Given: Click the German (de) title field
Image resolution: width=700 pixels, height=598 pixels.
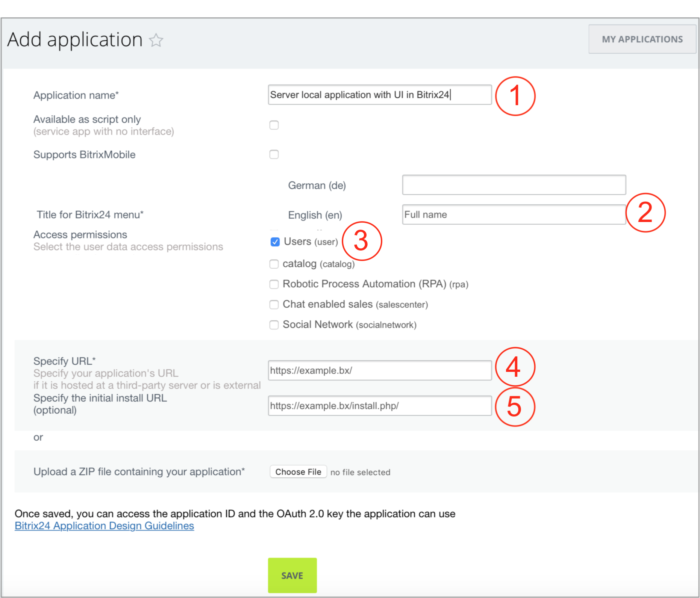Looking at the screenshot, I should 514,185.
